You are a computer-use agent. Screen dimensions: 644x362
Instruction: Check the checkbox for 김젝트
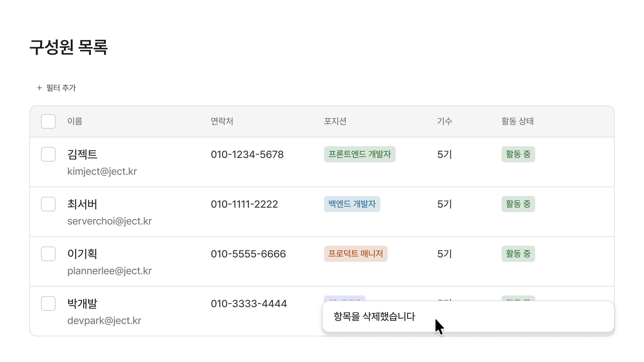tap(48, 154)
